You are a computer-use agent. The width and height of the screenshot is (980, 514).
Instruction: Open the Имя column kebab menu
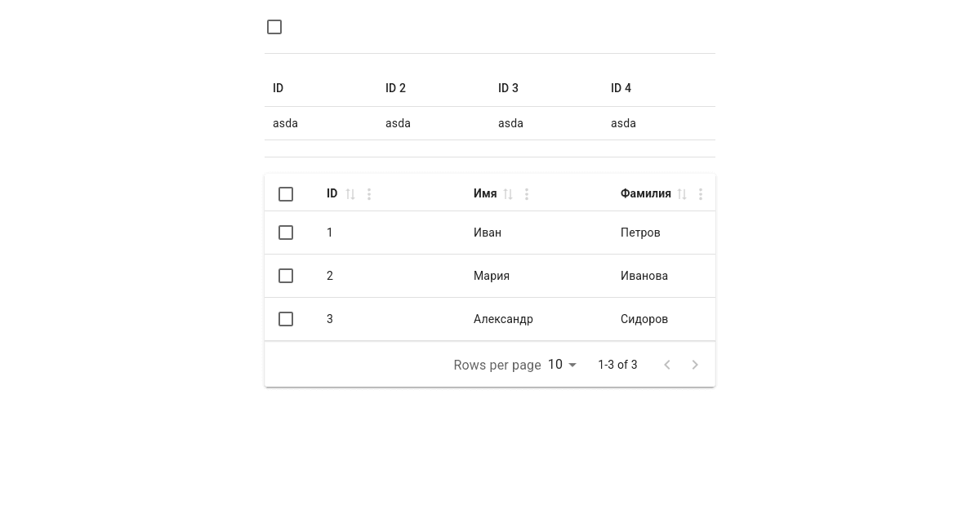(527, 194)
